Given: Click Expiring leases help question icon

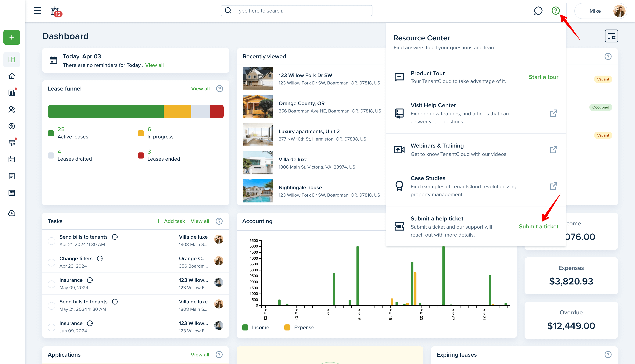Looking at the screenshot, I should click(x=608, y=355).
